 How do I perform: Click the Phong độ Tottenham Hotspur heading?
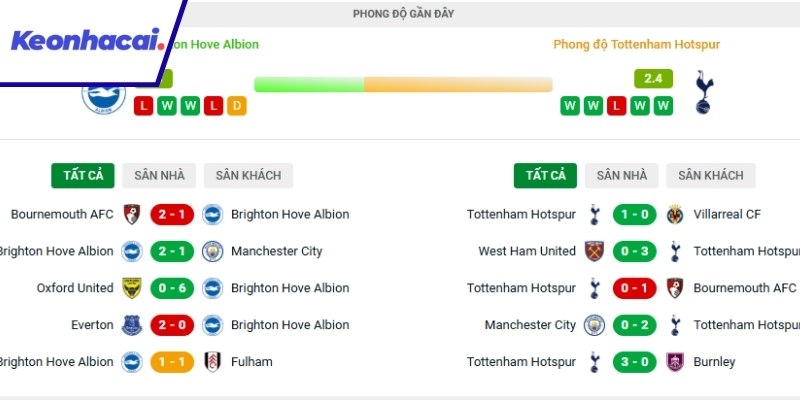click(x=636, y=45)
